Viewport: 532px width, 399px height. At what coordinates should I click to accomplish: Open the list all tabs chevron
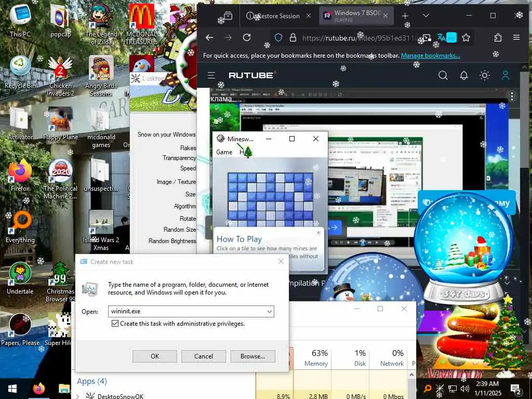426,16
